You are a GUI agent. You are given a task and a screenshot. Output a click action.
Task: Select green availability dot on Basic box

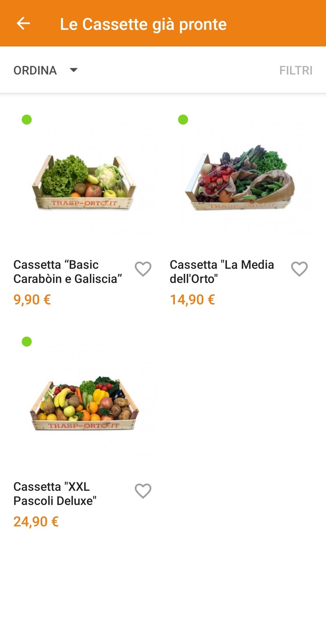[x=27, y=120]
